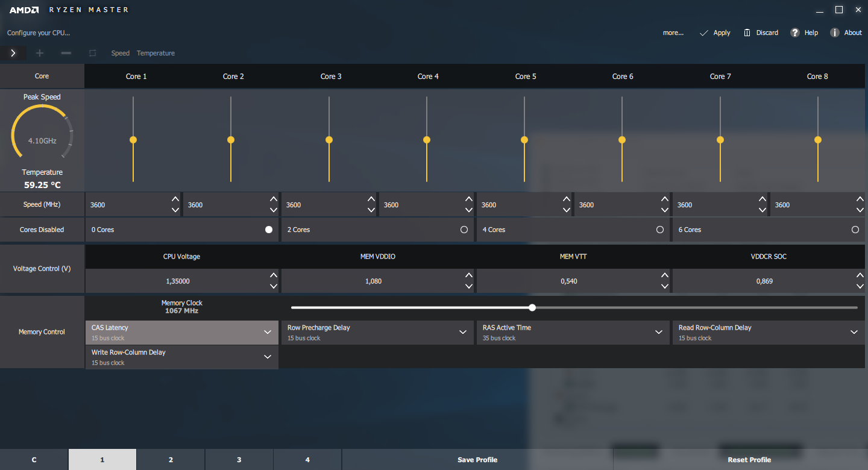Click the Core 1 speed slider handle

[x=133, y=140]
